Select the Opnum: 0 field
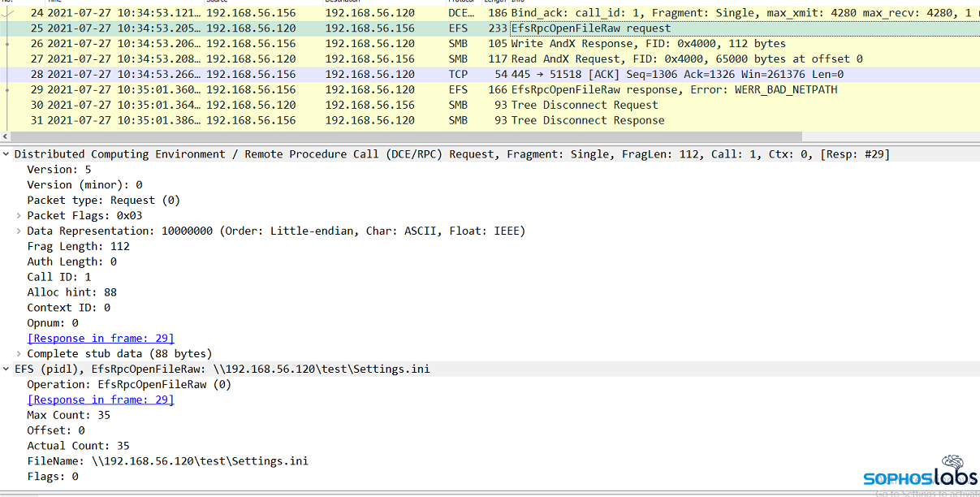The width and height of the screenshot is (980, 497). [53, 323]
